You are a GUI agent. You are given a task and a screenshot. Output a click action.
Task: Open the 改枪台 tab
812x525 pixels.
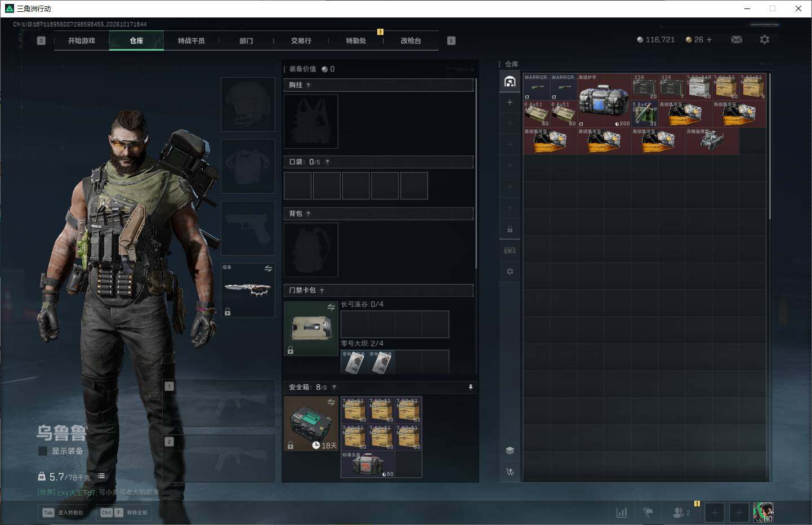point(411,41)
